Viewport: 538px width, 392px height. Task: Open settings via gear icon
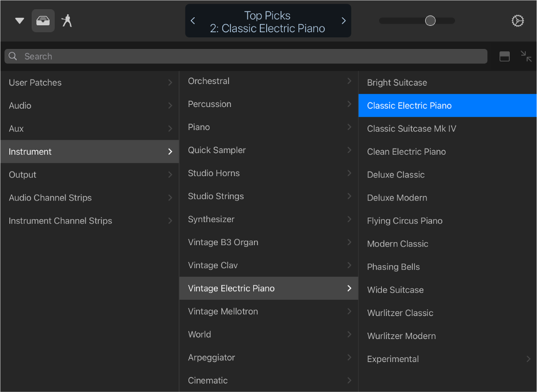(x=517, y=21)
